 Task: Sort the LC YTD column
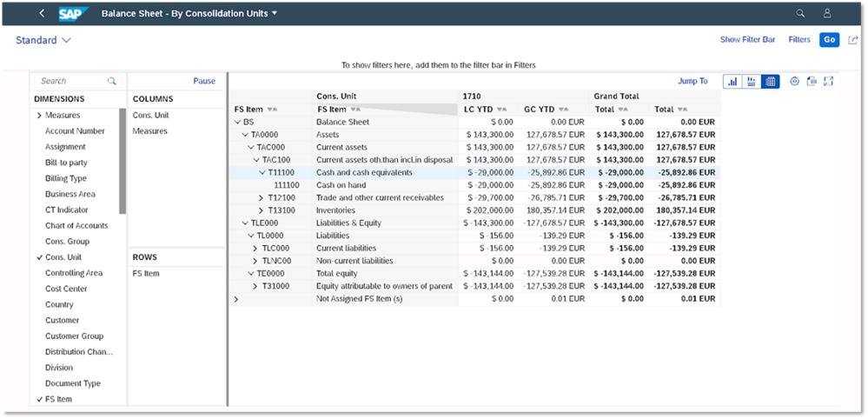pos(501,110)
